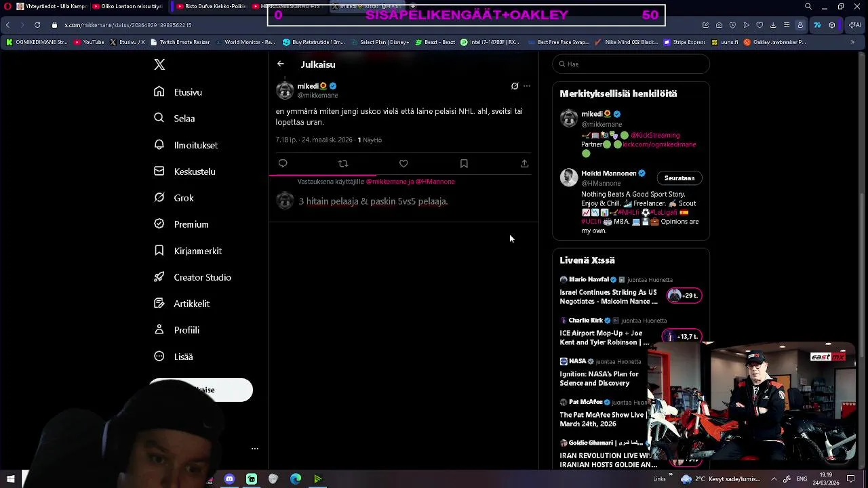868x488 pixels.
Task: Like the post with heart icon
Action: click(403, 163)
